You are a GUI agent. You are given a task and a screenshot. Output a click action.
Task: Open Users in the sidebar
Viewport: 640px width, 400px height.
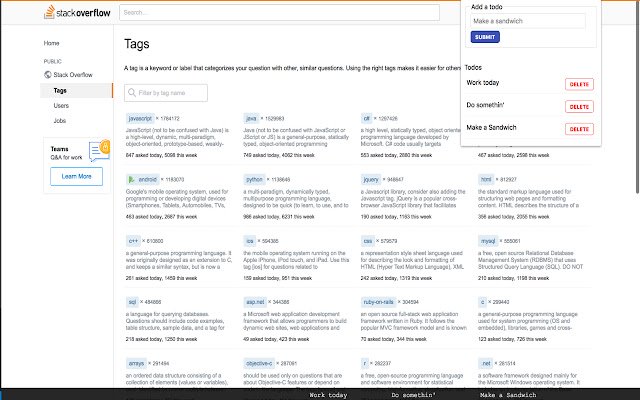61,106
